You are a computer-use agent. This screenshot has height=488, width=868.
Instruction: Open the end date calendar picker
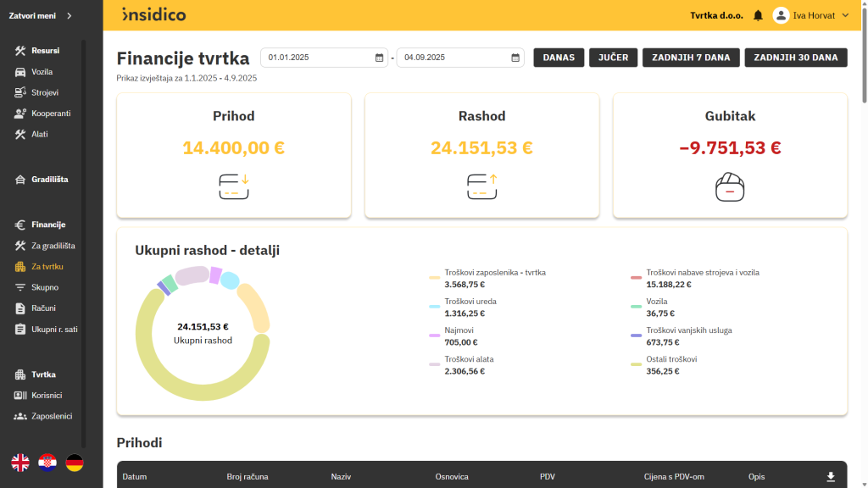click(x=515, y=57)
